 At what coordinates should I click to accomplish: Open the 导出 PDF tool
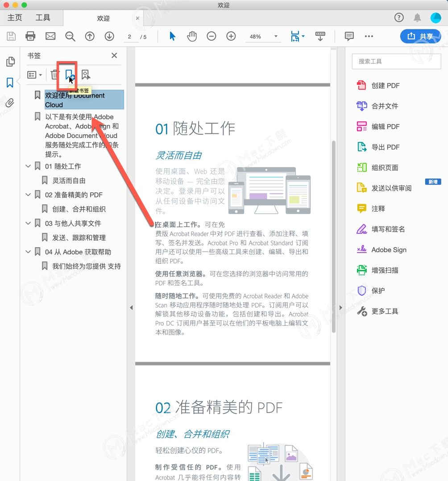pos(378,147)
